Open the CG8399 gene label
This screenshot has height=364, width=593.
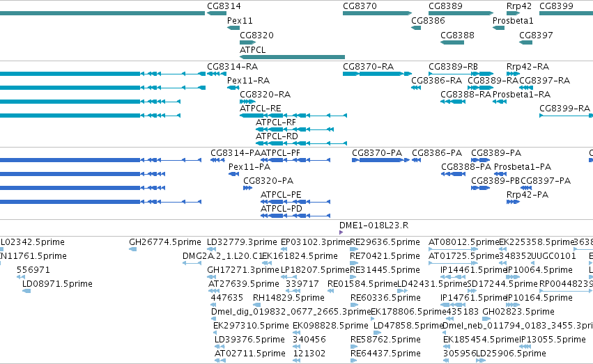[556, 6]
